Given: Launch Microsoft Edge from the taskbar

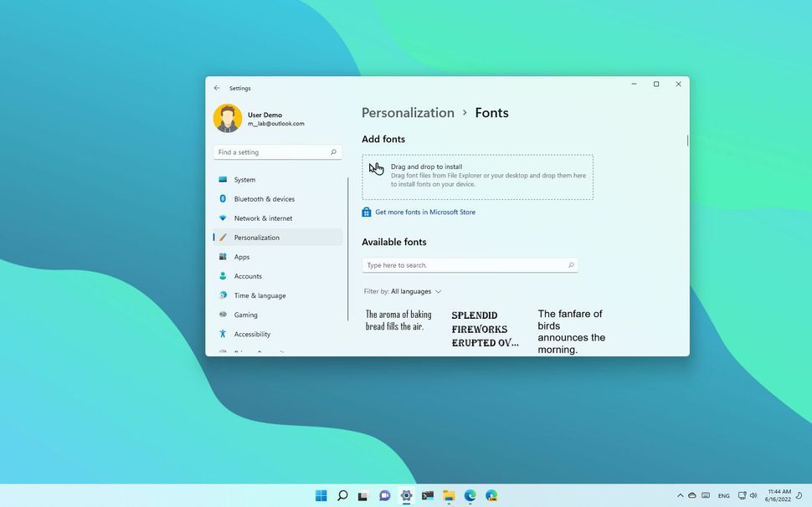Looking at the screenshot, I should 470,495.
